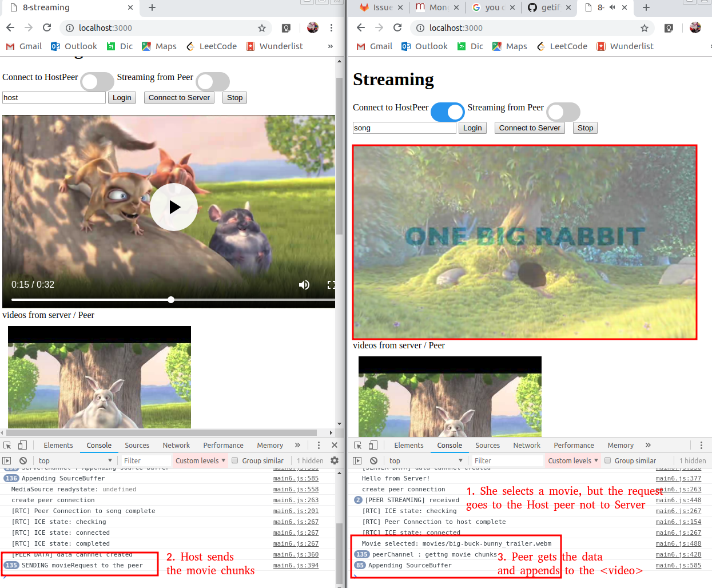This screenshot has height=588, width=712.
Task: Open DevTools options menu in right panel
Action: 701,445
